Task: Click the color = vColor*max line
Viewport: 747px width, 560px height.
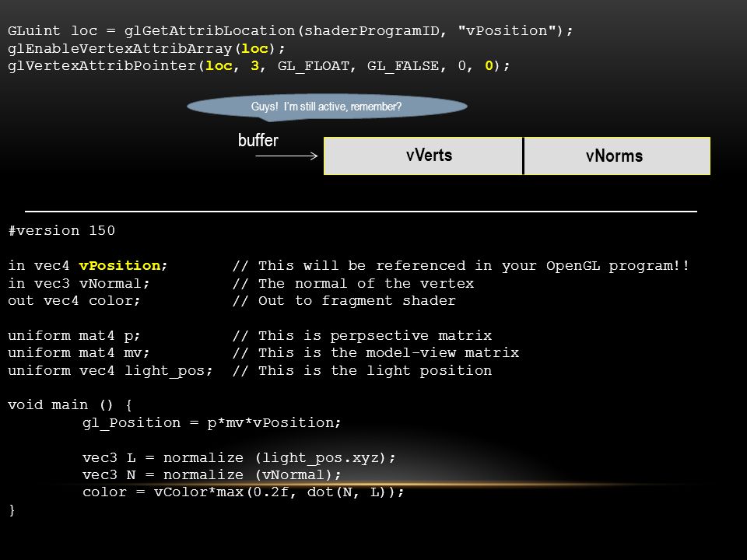Action: (243, 492)
